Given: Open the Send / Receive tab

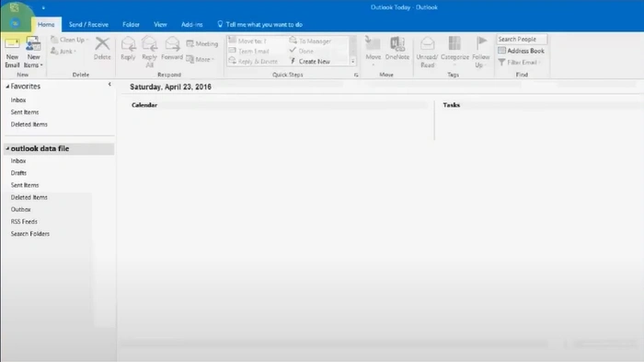Looking at the screenshot, I should click(88, 25).
